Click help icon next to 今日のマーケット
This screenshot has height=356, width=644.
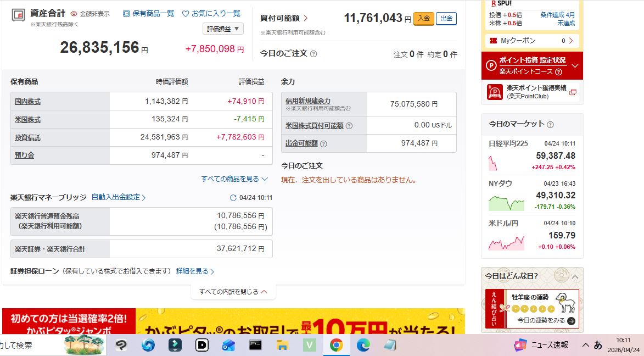[550, 125]
